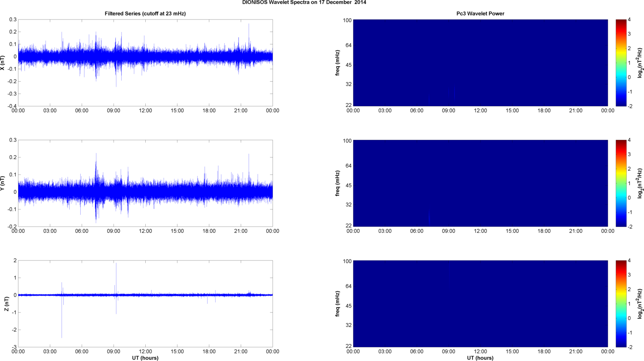Click the freq (mHz) label of the X wavelet spectrum
The height and width of the screenshot is (361, 644).
(x=337, y=63)
